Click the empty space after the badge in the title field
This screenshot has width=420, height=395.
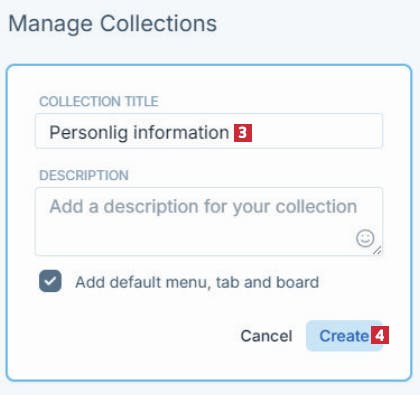click(317, 131)
